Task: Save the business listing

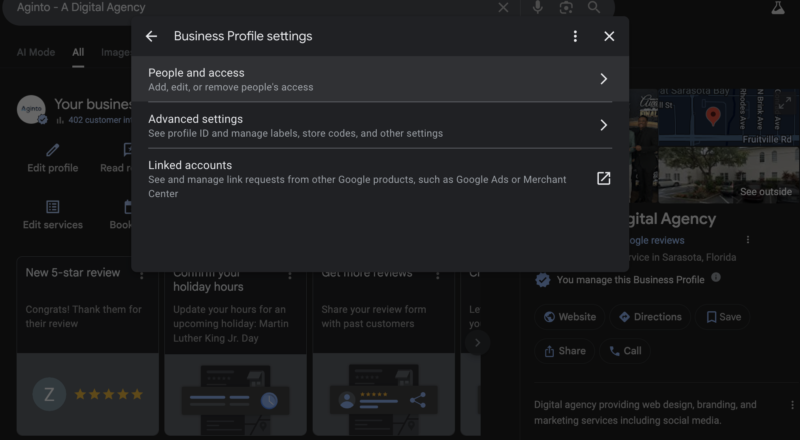Action: [724, 317]
